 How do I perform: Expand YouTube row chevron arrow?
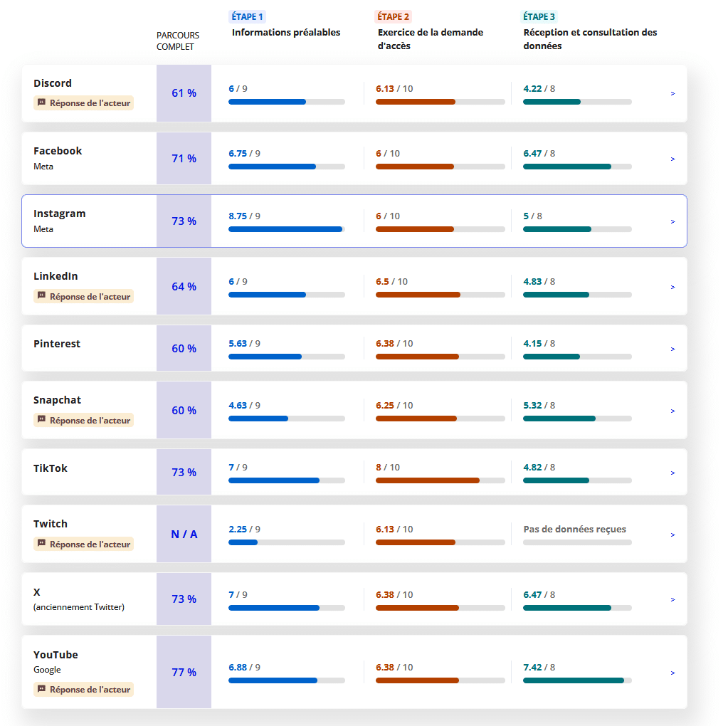point(672,673)
